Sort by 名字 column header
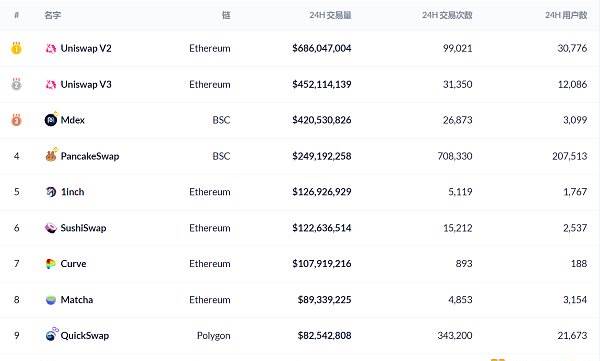The height and width of the screenshot is (361, 600). pyautogui.click(x=52, y=15)
